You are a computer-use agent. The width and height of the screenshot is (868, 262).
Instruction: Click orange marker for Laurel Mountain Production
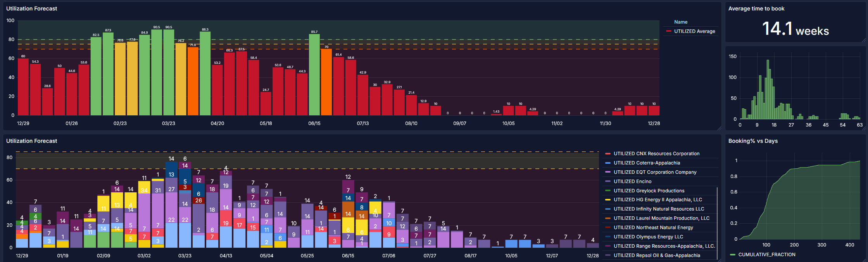click(x=608, y=218)
